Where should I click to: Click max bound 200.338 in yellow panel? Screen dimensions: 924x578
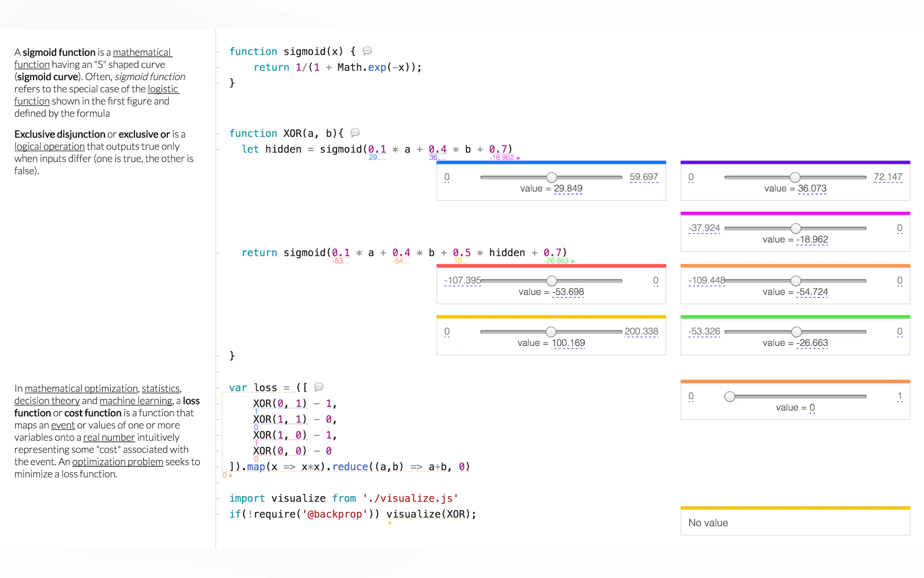click(641, 332)
